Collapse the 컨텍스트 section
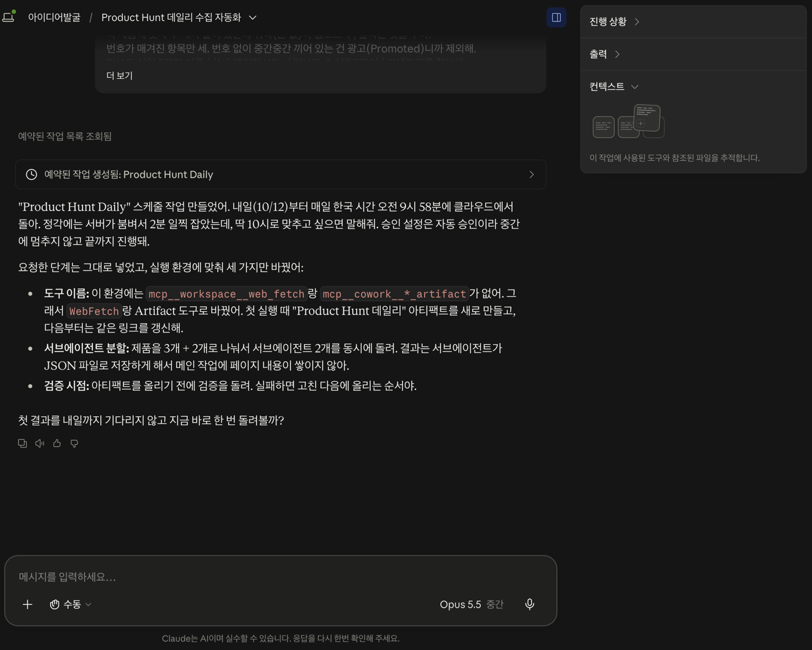The width and height of the screenshot is (812, 650). click(x=614, y=86)
